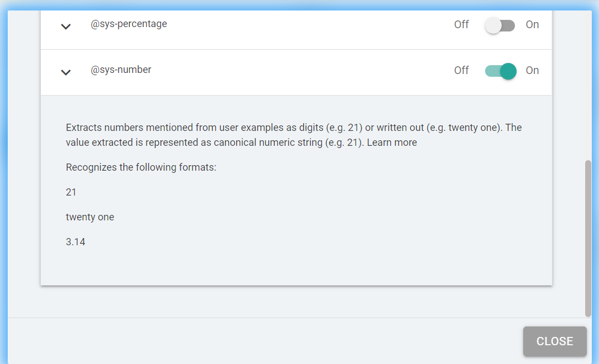Select the @sys-percentage entity name
The width and height of the screenshot is (599, 364).
pyautogui.click(x=129, y=24)
